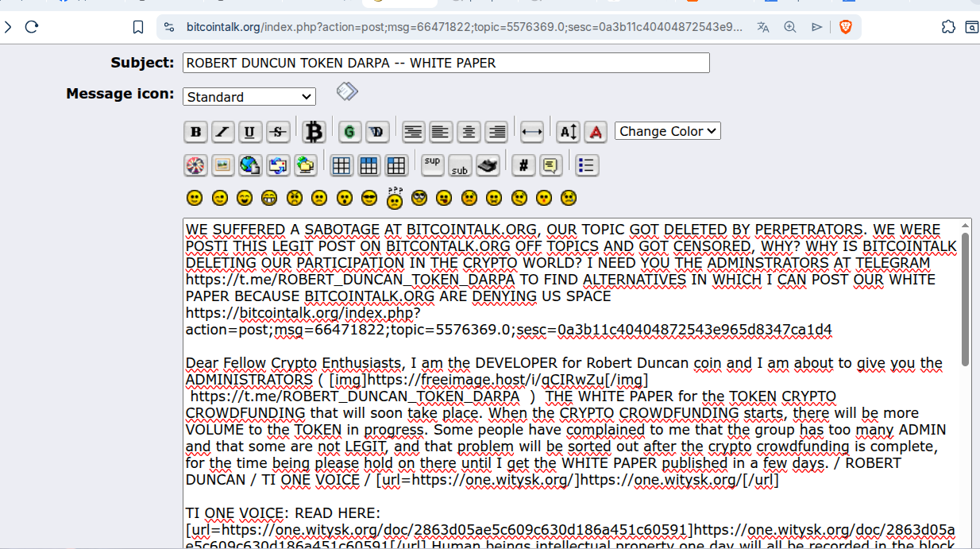Insert an FTP link
Image resolution: width=980 pixels, height=549 pixels.
tap(306, 165)
